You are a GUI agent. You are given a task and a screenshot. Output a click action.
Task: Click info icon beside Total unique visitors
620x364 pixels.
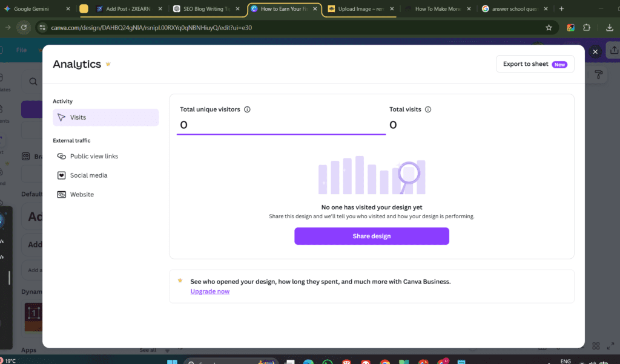pos(247,109)
